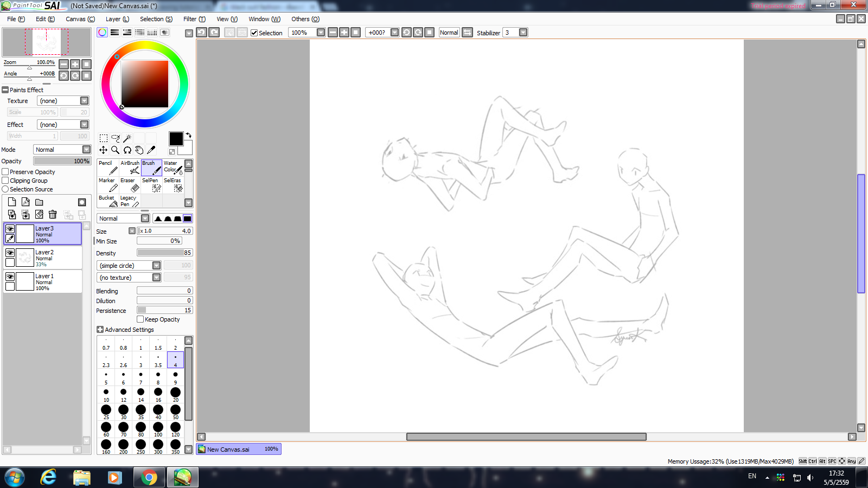Enable Preserve Opacity checkbox
The width and height of the screenshot is (868, 488).
click(5, 172)
